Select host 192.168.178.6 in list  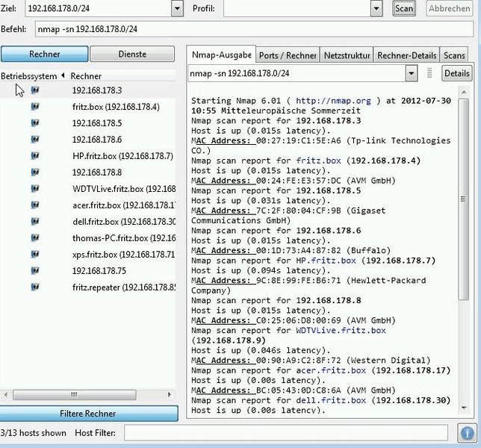(97, 140)
